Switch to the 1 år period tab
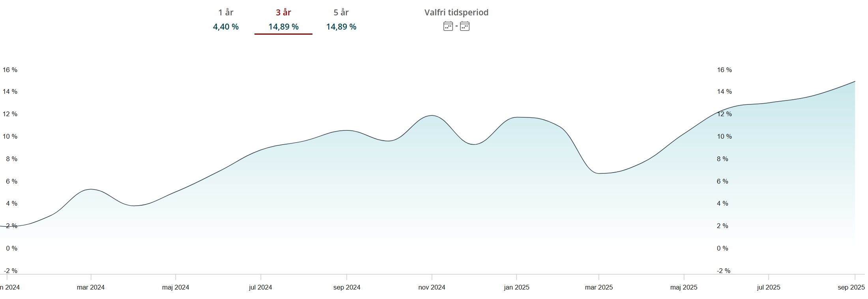This screenshot has width=868, height=299. 226,13
